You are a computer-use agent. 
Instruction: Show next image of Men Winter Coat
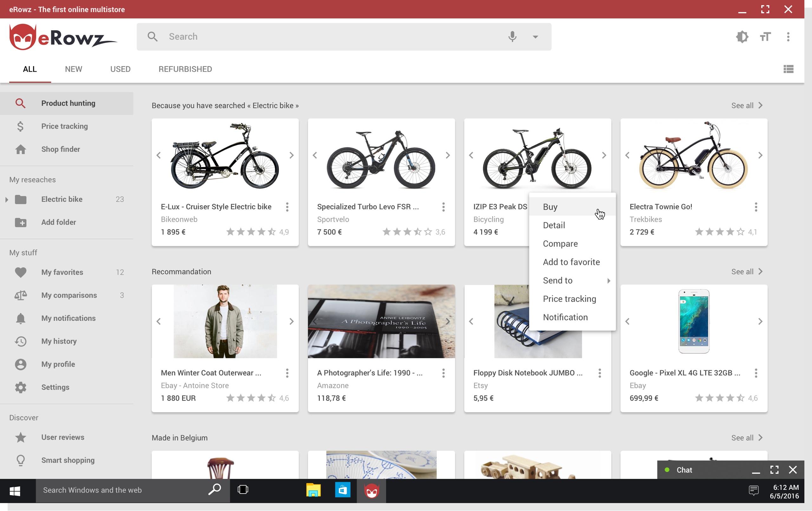tap(291, 321)
